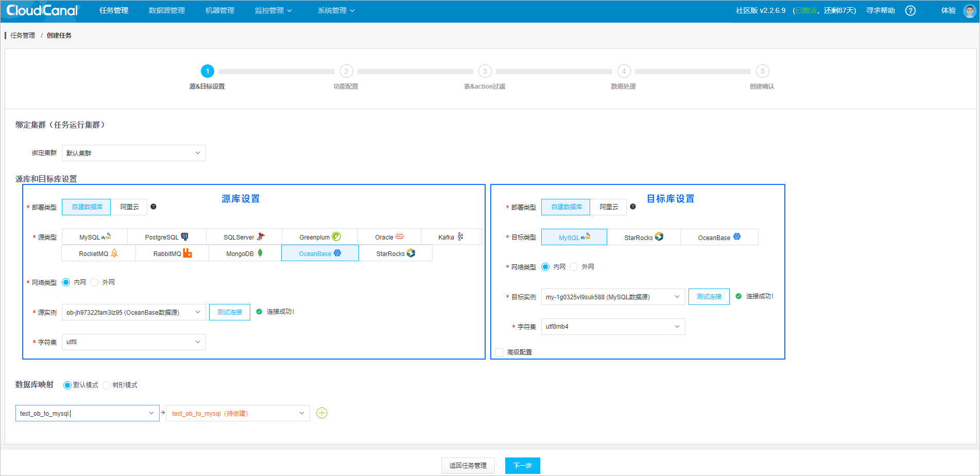Choose RocketMQ as source type
Screen dimensions: 980x476
pos(98,253)
